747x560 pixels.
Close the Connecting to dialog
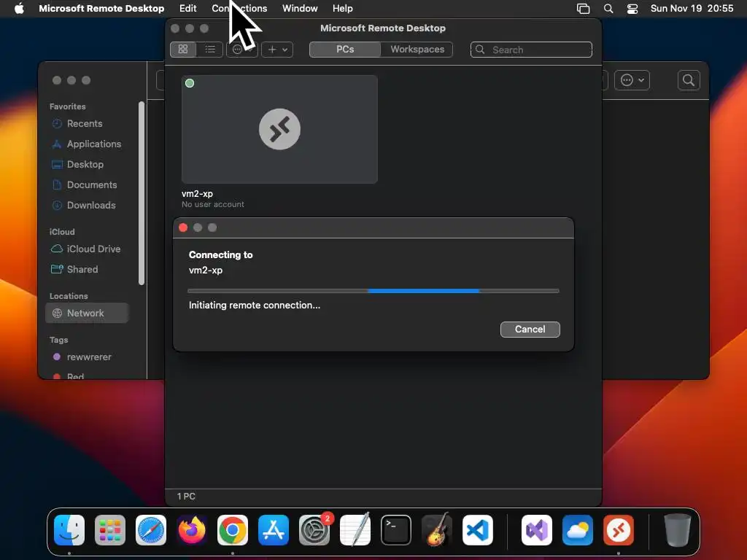tap(183, 227)
